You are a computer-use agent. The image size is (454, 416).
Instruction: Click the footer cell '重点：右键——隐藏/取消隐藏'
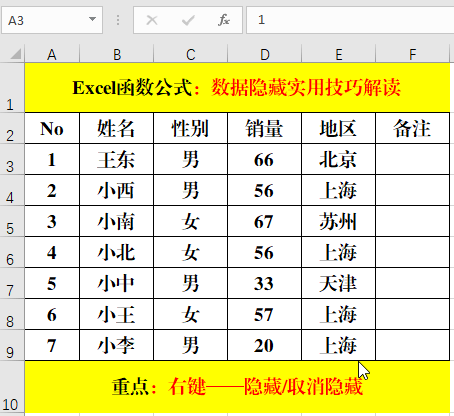[237, 387]
